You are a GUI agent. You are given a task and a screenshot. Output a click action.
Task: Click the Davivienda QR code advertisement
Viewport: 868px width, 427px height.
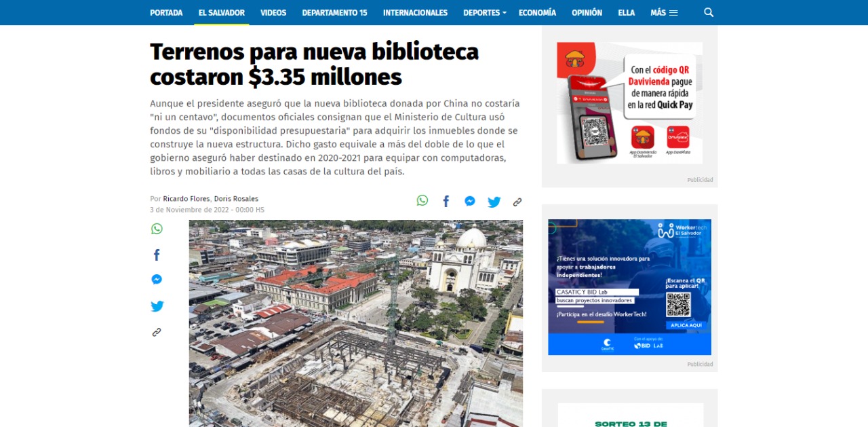coord(629,103)
